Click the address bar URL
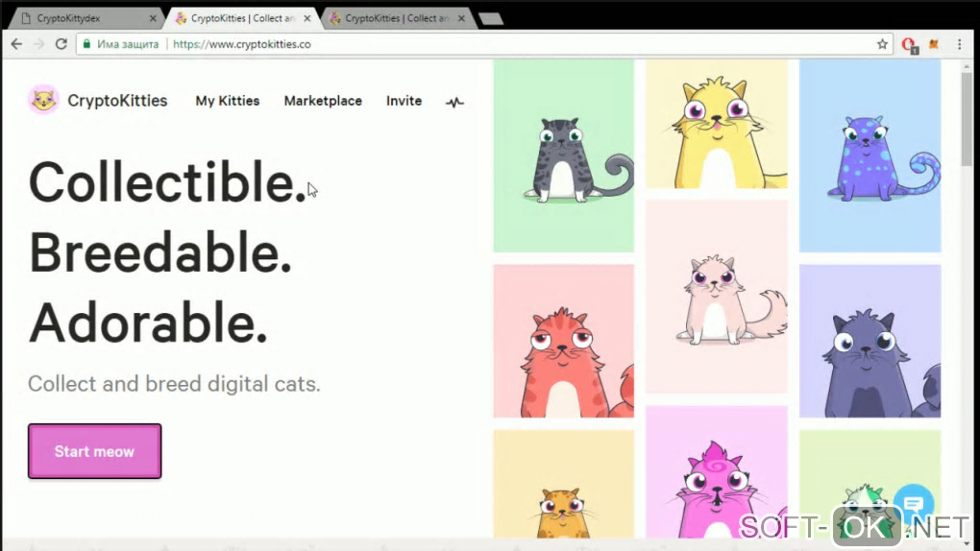980x551 pixels. 242,44
